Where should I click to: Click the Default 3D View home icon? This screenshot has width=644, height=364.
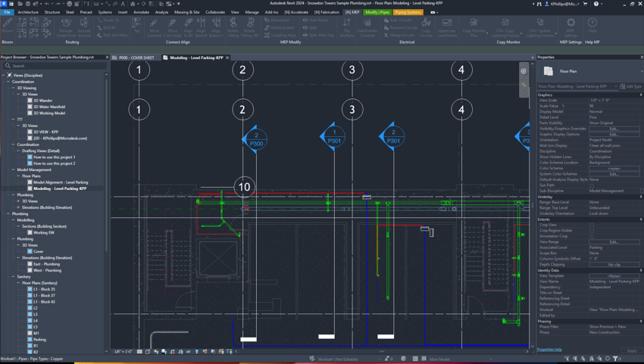[133, 4]
